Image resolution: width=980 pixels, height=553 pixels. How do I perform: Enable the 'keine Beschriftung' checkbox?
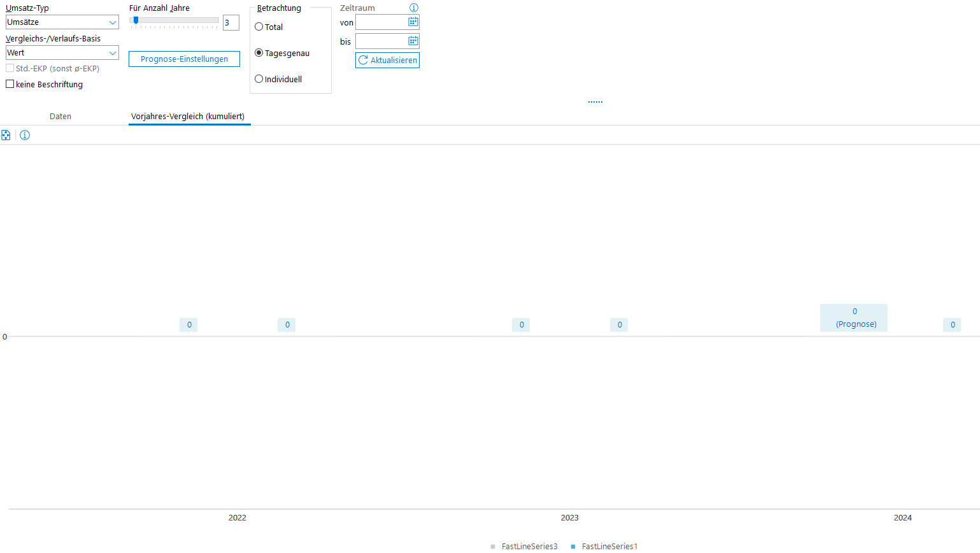pyautogui.click(x=10, y=84)
